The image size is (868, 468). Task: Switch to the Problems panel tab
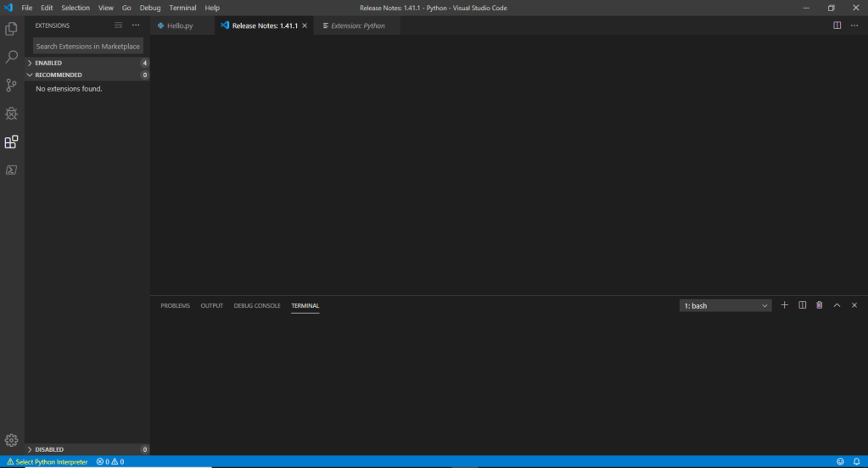click(175, 305)
